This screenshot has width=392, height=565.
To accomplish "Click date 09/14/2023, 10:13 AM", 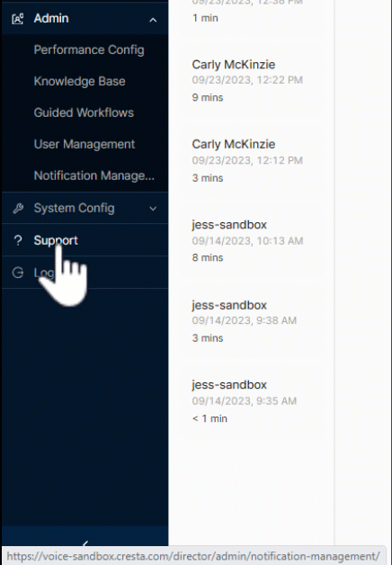I will [x=247, y=240].
